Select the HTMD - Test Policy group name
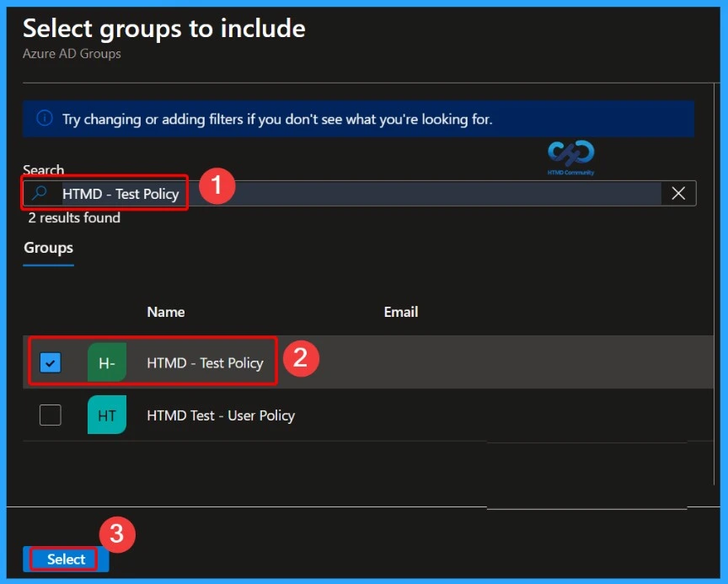This screenshot has height=584, width=728. coord(205,363)
